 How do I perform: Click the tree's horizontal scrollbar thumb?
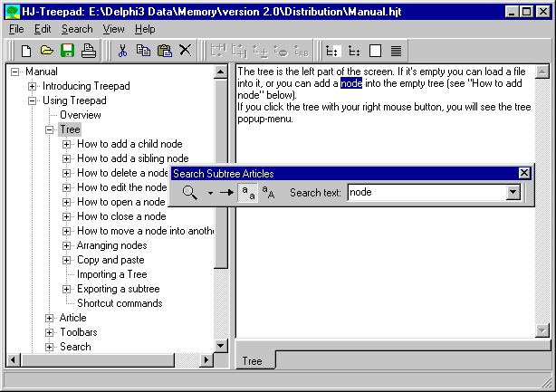pyautogui.click(x=98, y=360)
